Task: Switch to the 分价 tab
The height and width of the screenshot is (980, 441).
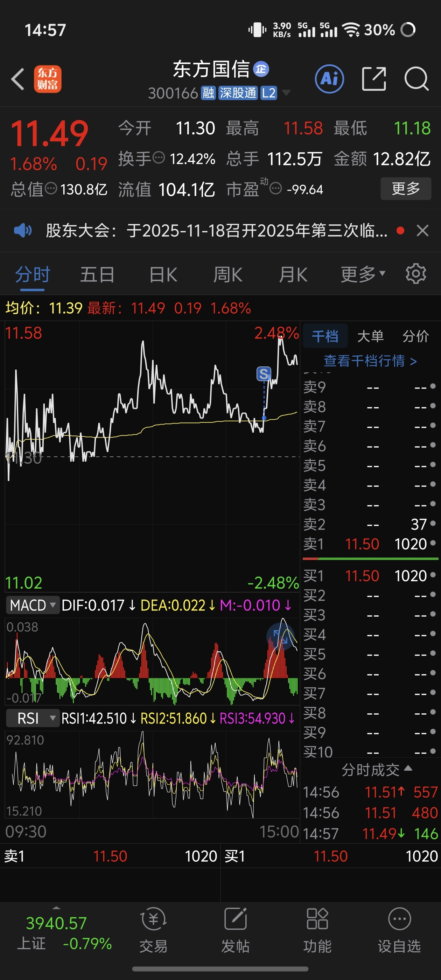Action: 415,336
